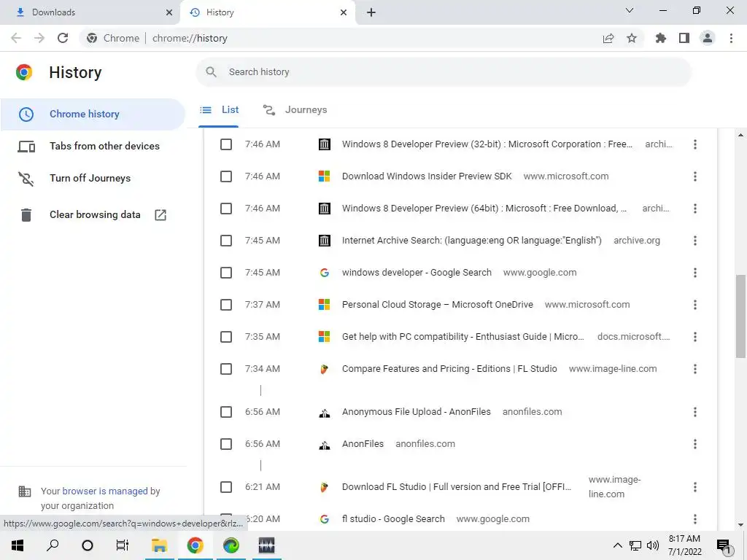This screenshot has width=747, height=560.
Task: Check the windows developer Google Search entry
Action: pyautogui.click(x=226, y=273)
